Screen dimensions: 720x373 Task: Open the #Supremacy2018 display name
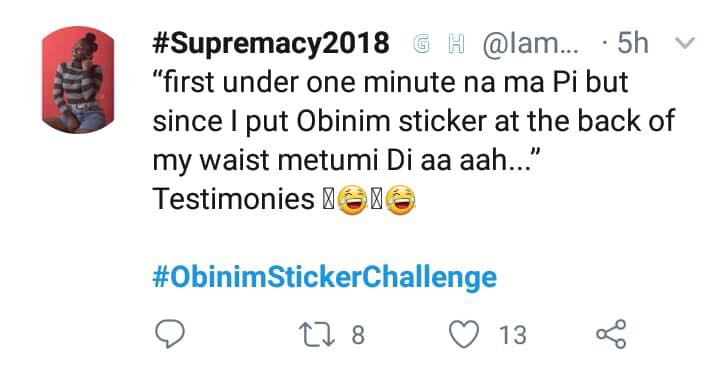tap(271, 44)
